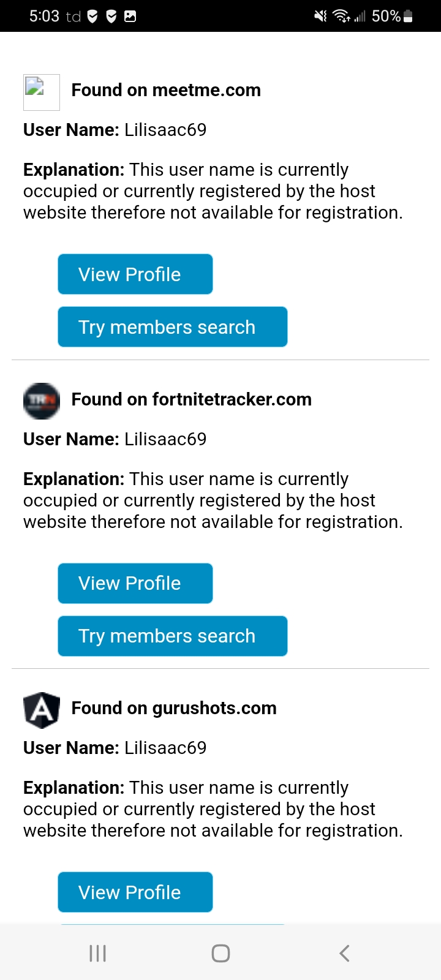Click the meetme.com broken image thumbnail

(41, 92)
